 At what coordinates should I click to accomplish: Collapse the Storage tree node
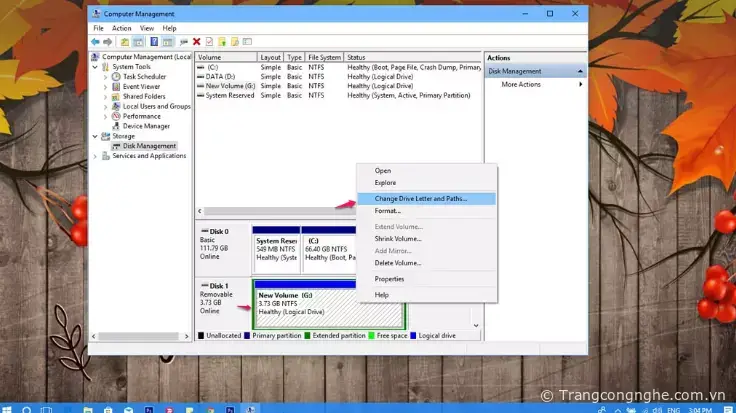(98, 136)
